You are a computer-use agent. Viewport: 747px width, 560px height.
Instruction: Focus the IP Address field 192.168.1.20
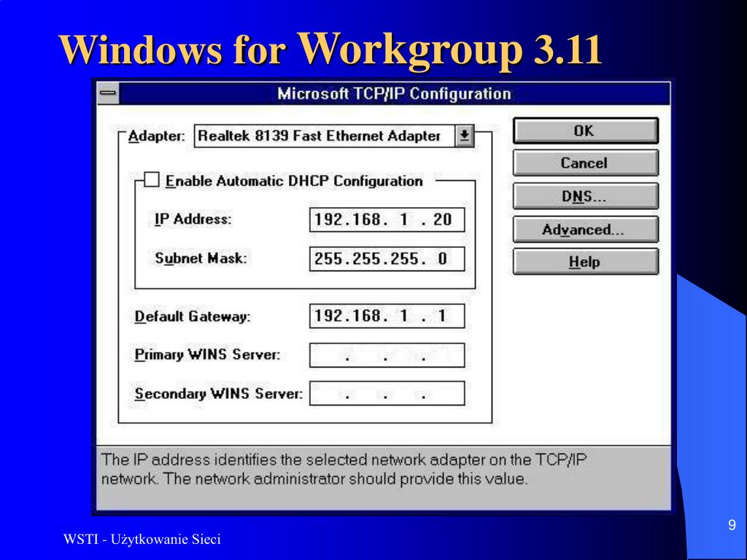[x=387, y=219]
